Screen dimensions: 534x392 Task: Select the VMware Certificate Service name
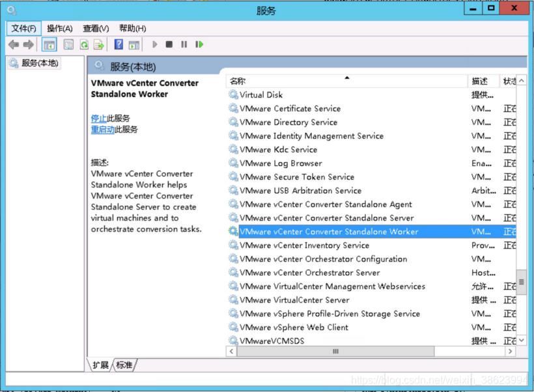pos(290,108)
